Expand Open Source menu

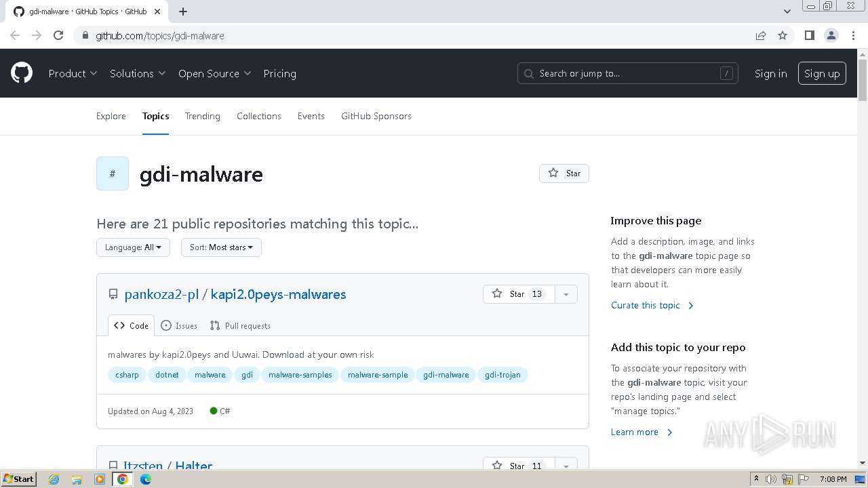pos(214,73)
